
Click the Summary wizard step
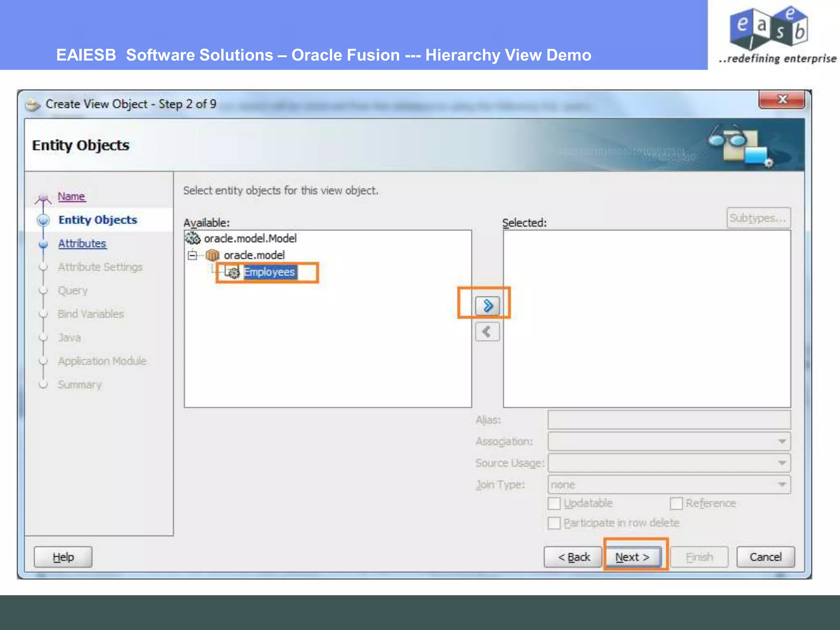pyautogui.click(x=80, y=385)
